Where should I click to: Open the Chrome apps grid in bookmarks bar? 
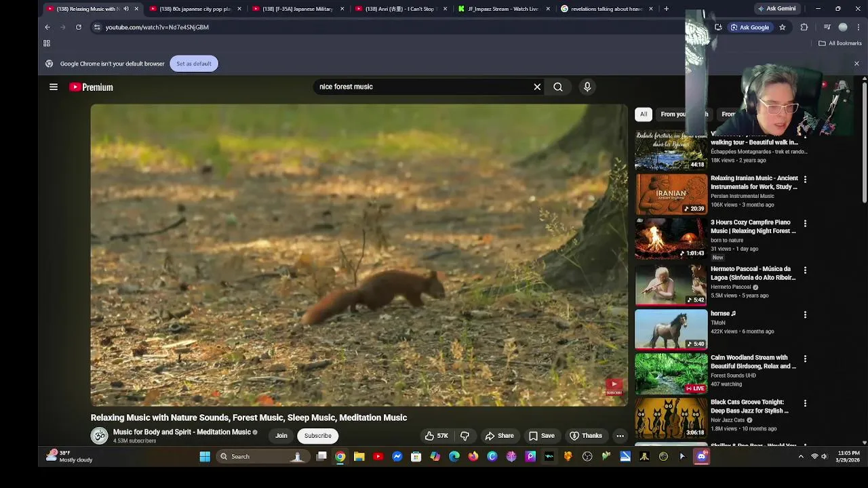[47, 43]
